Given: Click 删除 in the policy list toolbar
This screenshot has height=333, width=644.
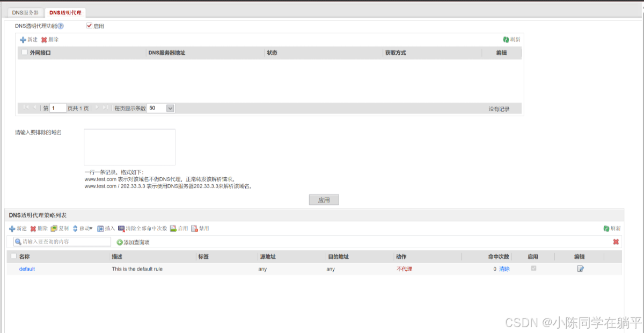Looking at the screenshot, I should (39, 229).
